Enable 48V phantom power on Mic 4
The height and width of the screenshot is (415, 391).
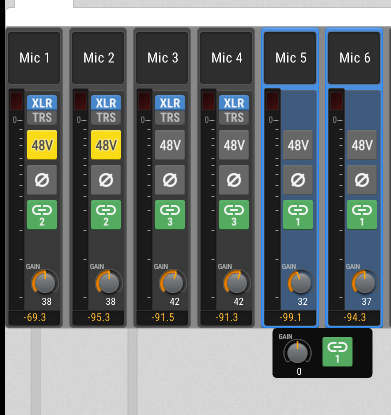(234, 145)
